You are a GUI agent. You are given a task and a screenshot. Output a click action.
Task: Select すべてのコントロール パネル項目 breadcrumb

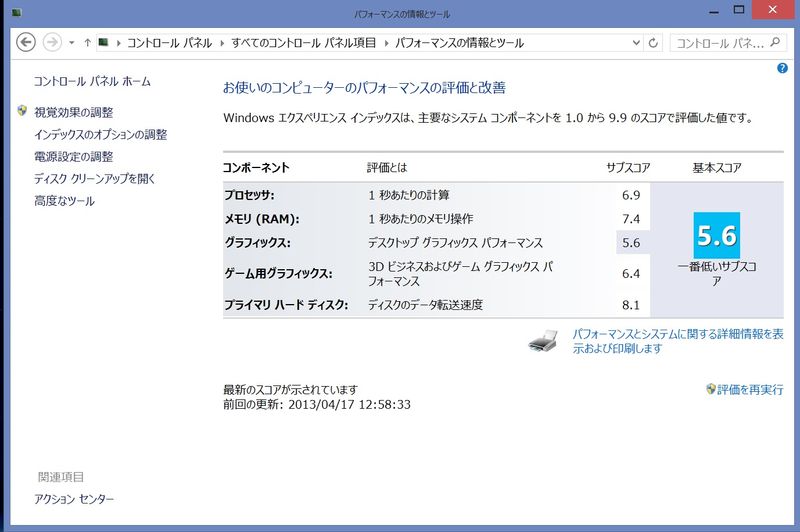(x=304, y=43)
